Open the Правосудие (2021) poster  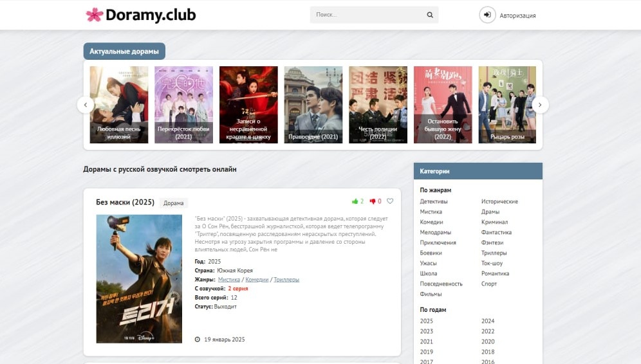pos(313,105)
